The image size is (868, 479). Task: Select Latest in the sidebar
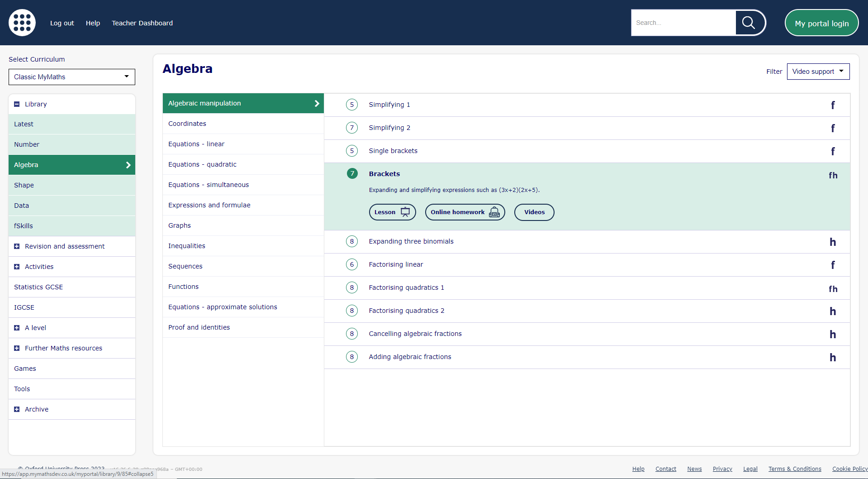(x=72, y=124)
